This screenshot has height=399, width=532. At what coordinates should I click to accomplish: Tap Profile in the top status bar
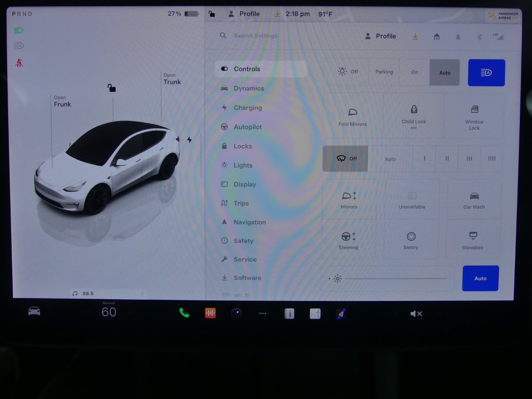[244, 14]
